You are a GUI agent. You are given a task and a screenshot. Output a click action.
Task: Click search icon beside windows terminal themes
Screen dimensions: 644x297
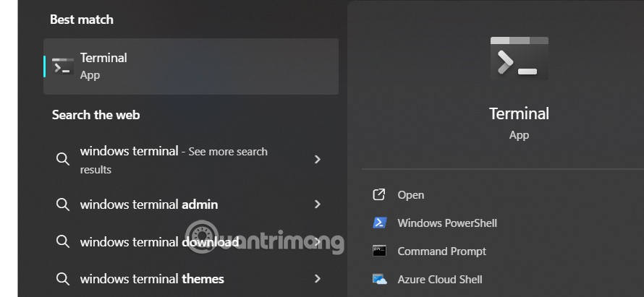[63, 278]
